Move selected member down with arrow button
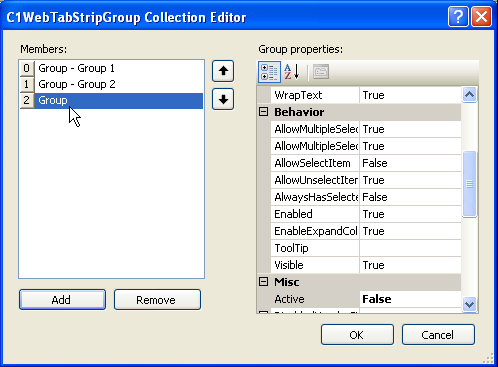This screenshot has width=498, height=367. 223,99
